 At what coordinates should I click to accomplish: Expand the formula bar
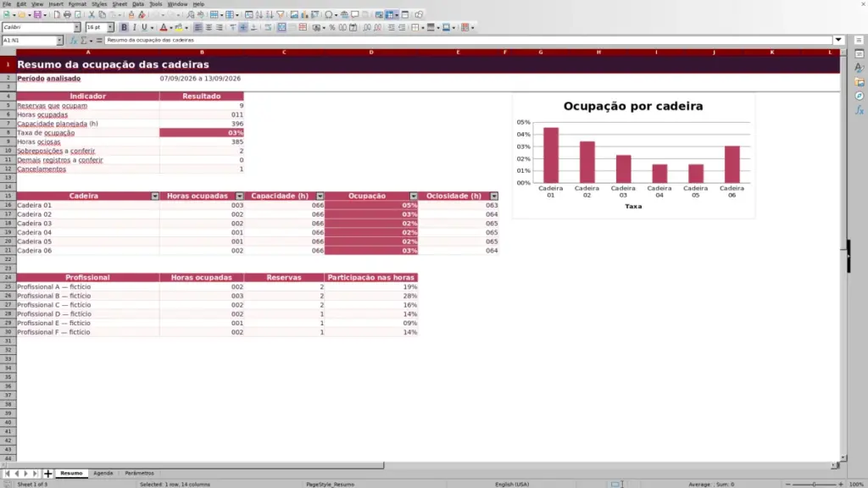click(x=838, y=41)
